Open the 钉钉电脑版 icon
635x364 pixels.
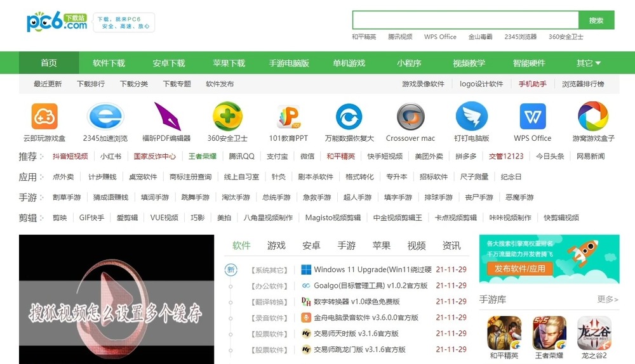(x=471, y=117)
